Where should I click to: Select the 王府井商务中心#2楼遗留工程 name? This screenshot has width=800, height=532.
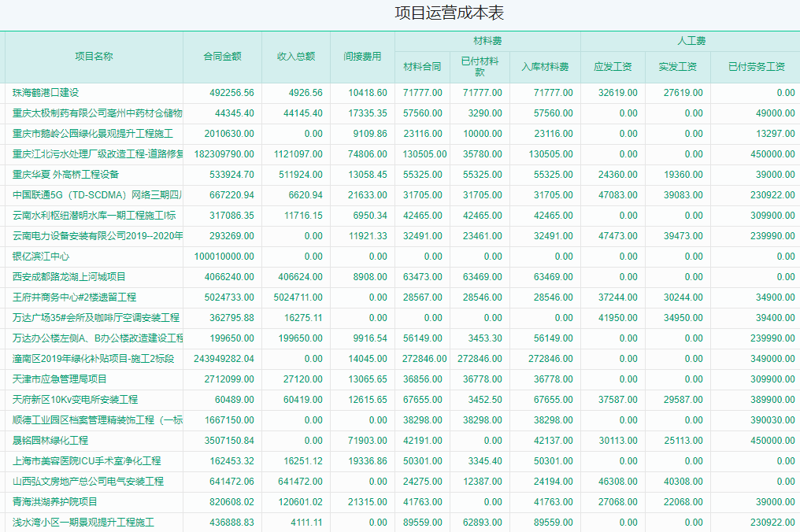[75, 297]
